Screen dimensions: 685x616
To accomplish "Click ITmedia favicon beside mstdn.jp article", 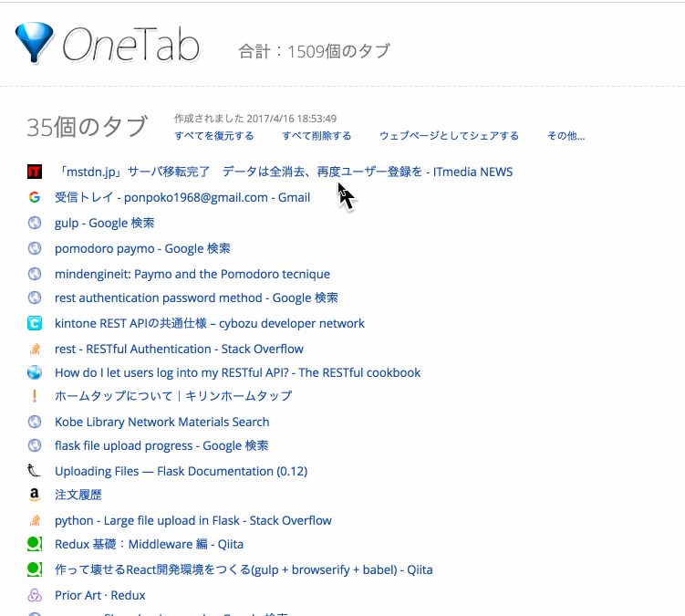I will pyautogui.click(x=35, y=172).
